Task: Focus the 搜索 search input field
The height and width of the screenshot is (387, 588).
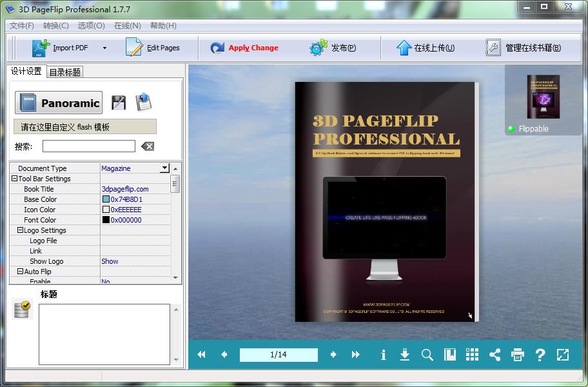Action: pos(89,146)
